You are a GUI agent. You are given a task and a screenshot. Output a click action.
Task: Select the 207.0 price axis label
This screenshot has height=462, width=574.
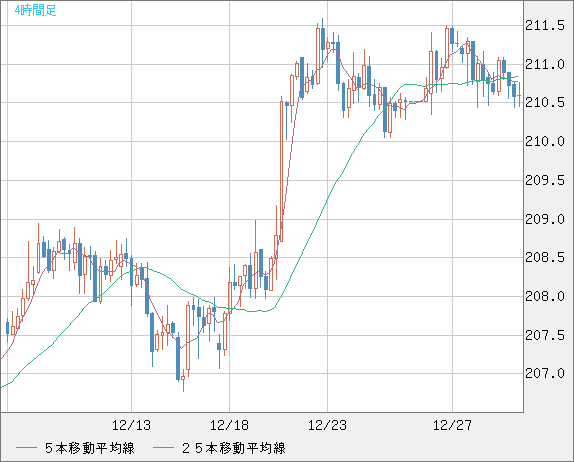tap(545, 373)
